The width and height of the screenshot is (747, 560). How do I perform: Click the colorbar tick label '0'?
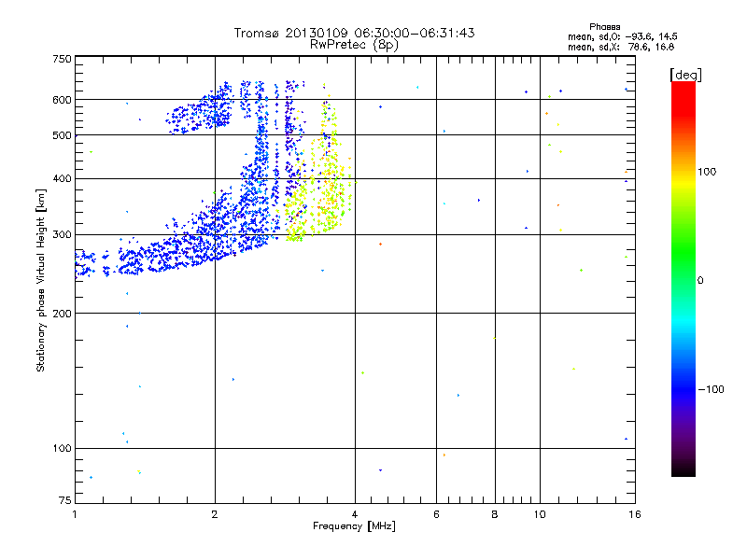point(700,281)
